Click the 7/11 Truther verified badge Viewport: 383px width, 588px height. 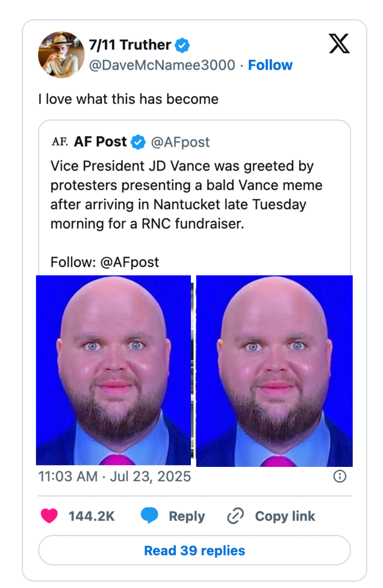(182, 45)
